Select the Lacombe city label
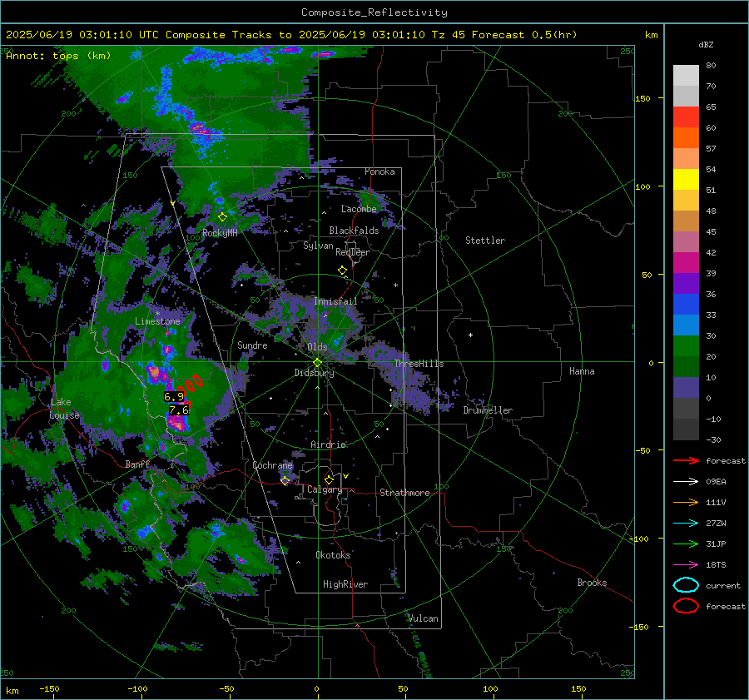The image size is (749, 700). 359,209
